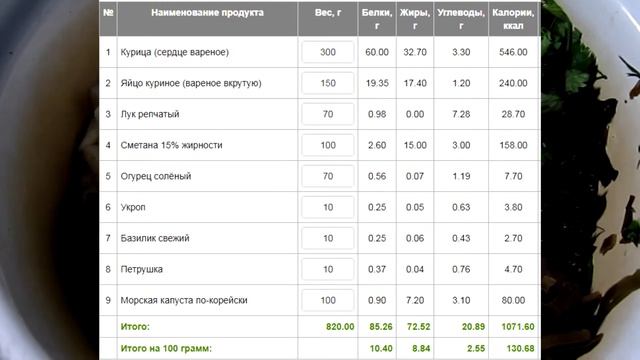Select product name Базилик свежий
Image resolution: width=640 pixels, height=360 pixels.
[155, 238]
